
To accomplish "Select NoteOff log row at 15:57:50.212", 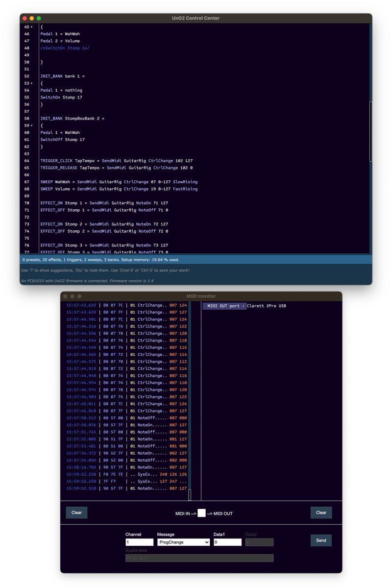I will (126, 418).
